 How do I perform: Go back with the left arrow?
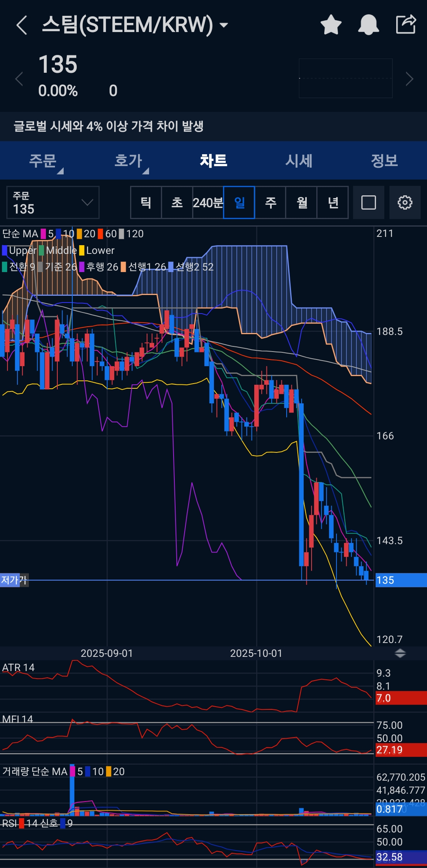tap(22, 25)
